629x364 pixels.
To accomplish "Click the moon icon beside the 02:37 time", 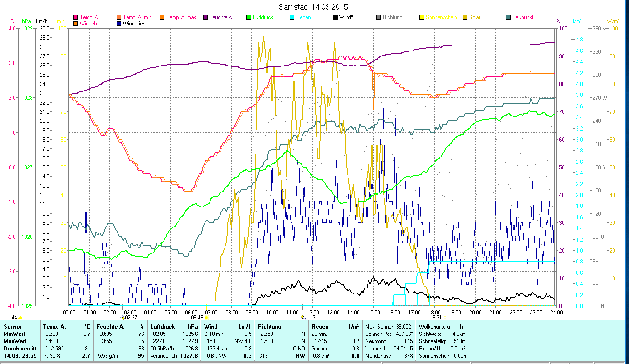I will pos(123,317).
